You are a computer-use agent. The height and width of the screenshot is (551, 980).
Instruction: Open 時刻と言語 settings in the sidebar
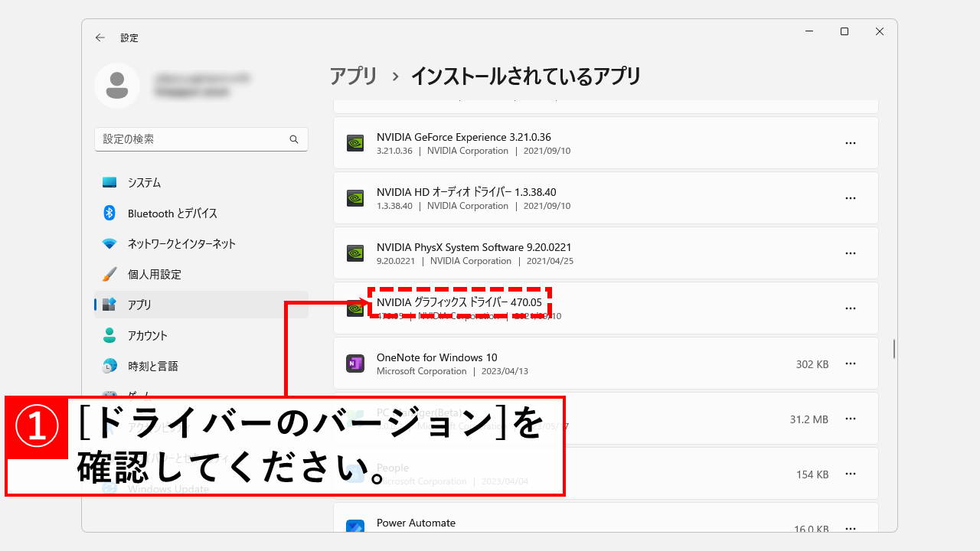[152, 367]
